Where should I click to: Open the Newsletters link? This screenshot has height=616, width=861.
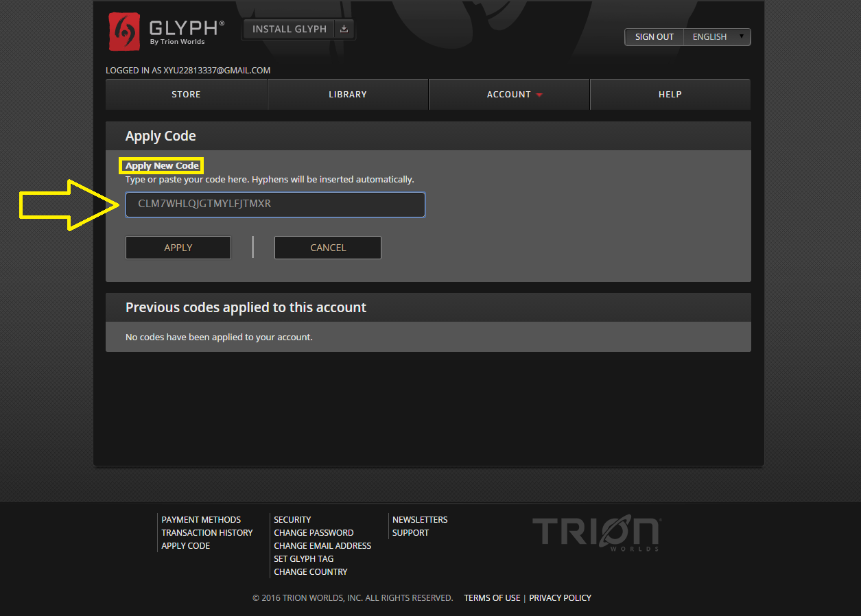(420, 520)
